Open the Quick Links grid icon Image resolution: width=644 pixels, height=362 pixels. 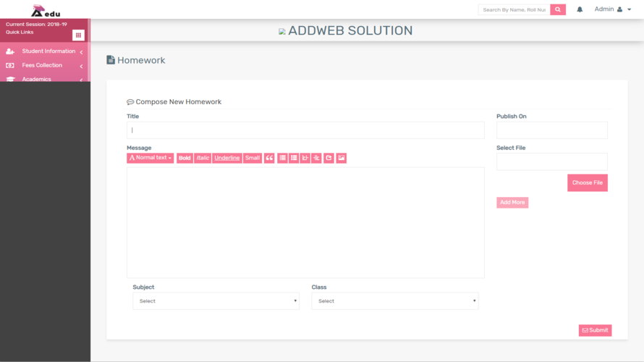(78, 35)
